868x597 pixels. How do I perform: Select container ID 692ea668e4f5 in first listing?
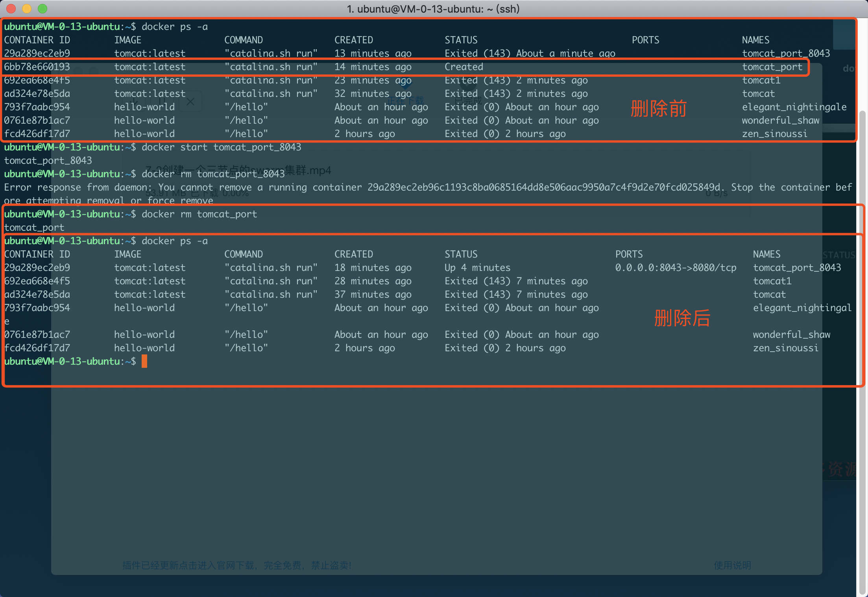[37, 80]
